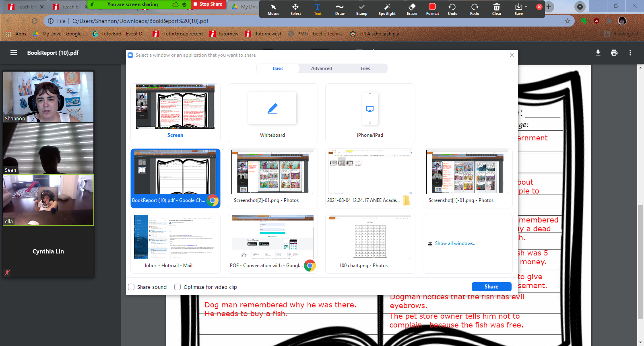Select Shannon's video tile
Image resolution: width=644 pixels, height=346 pixels.
(x=48, y=97)
